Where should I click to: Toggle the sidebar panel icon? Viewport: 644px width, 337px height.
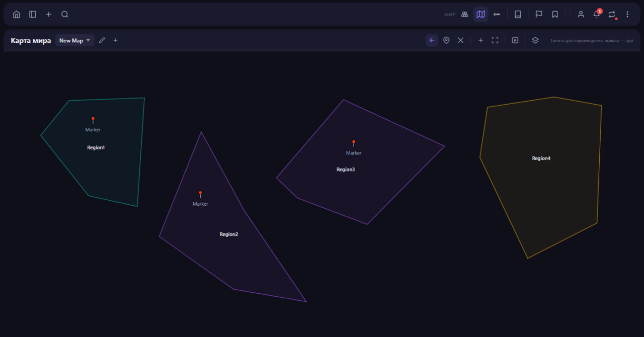coord(33,15)
